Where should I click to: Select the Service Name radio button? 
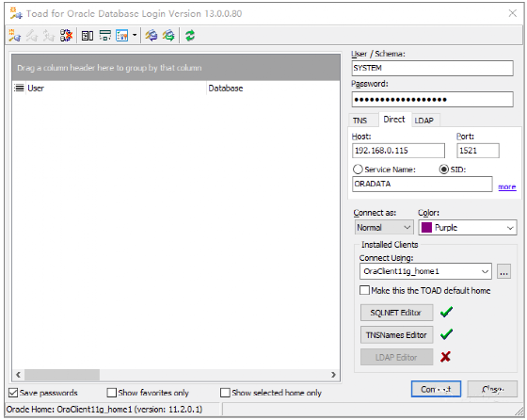pos(358,170)
